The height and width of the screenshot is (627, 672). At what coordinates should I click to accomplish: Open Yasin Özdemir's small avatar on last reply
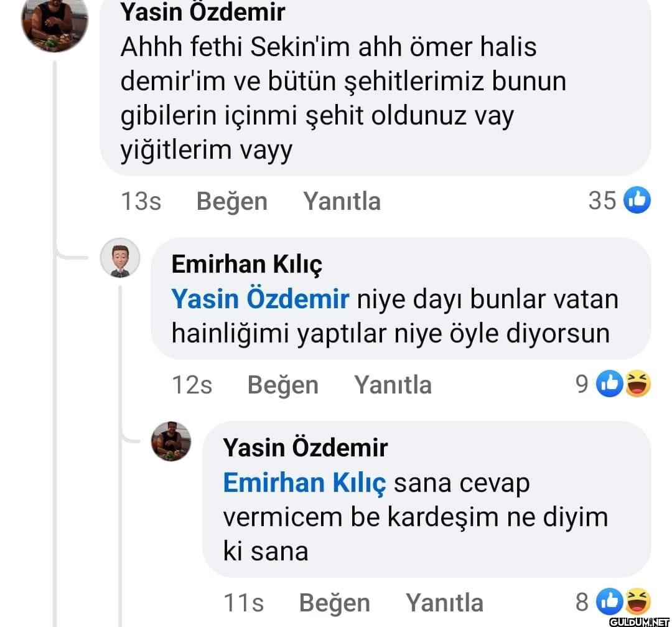click(171, 441)
